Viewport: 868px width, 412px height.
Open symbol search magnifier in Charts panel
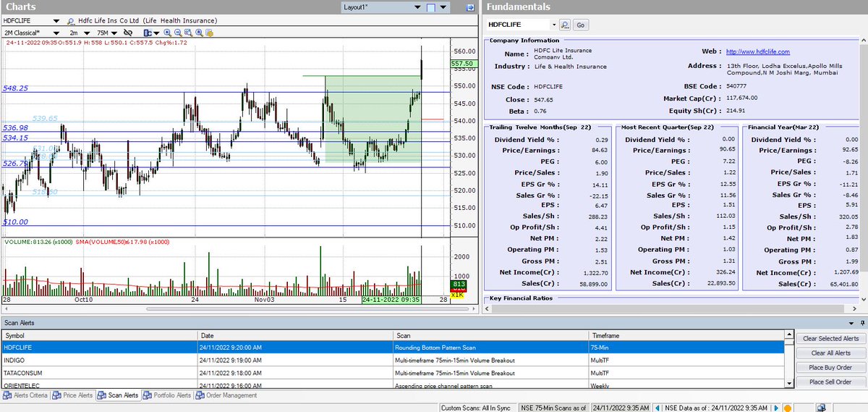tap(72, 21)
